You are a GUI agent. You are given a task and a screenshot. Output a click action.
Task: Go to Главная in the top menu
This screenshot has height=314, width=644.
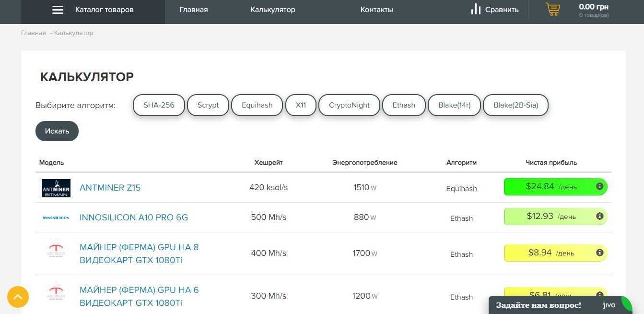coord(194,10)
